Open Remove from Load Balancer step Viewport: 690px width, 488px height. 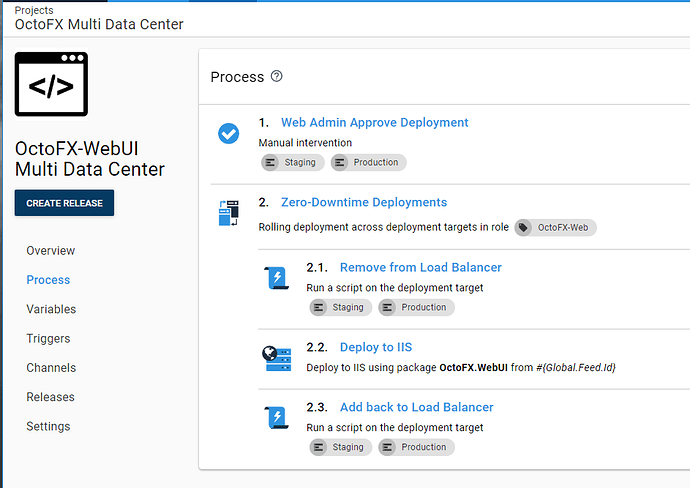421,267
